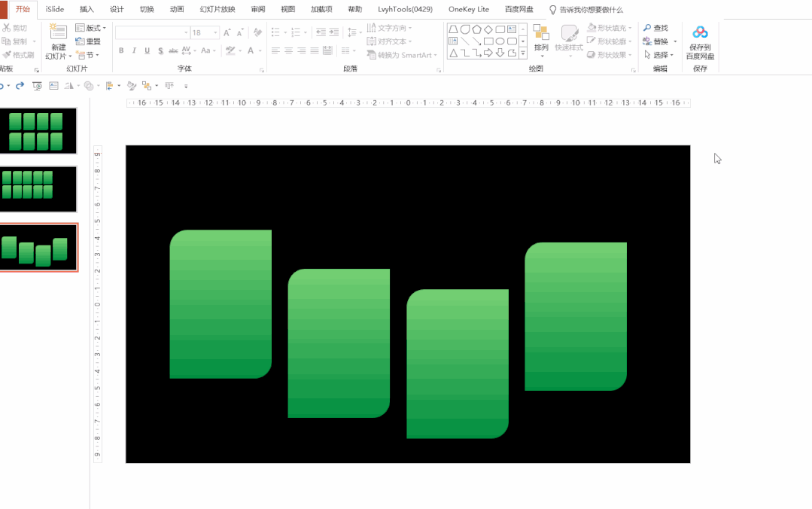Click the Find (查找) magnifier icon
Viewport: 812px width, 509px height.
click(648, 28)
